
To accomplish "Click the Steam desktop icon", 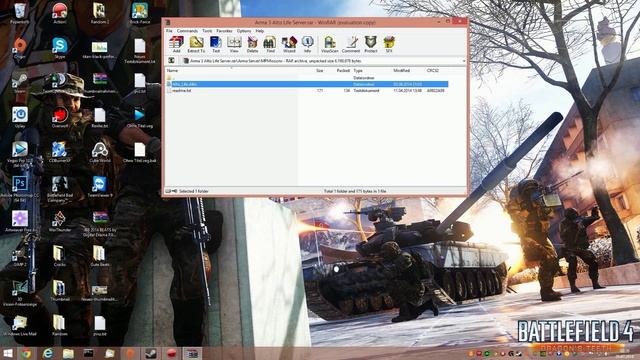I will [20, 82].
